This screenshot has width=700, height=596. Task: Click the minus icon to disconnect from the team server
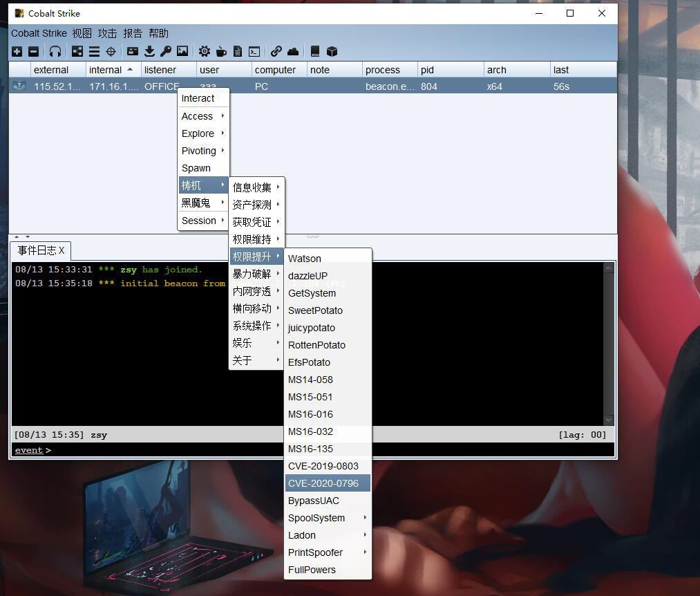coord(33,51)
